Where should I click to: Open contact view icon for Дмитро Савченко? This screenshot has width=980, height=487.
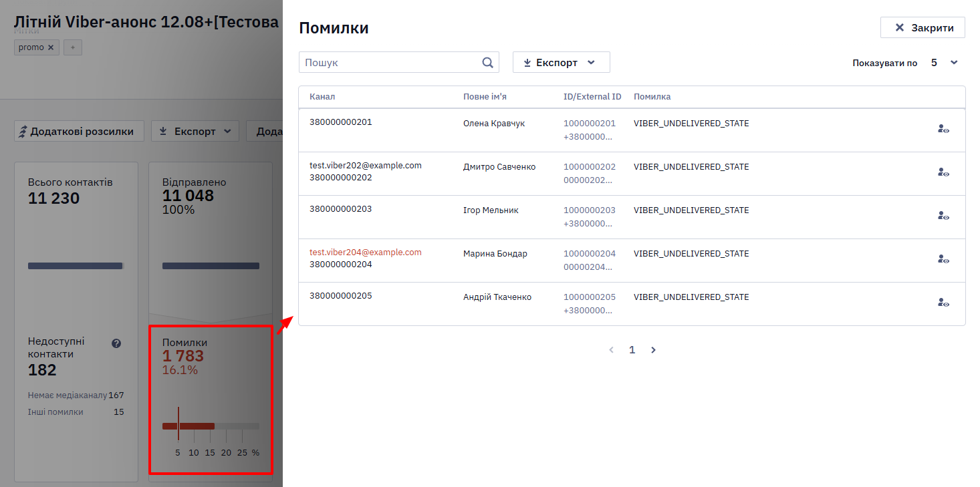[x=943, y=172]
